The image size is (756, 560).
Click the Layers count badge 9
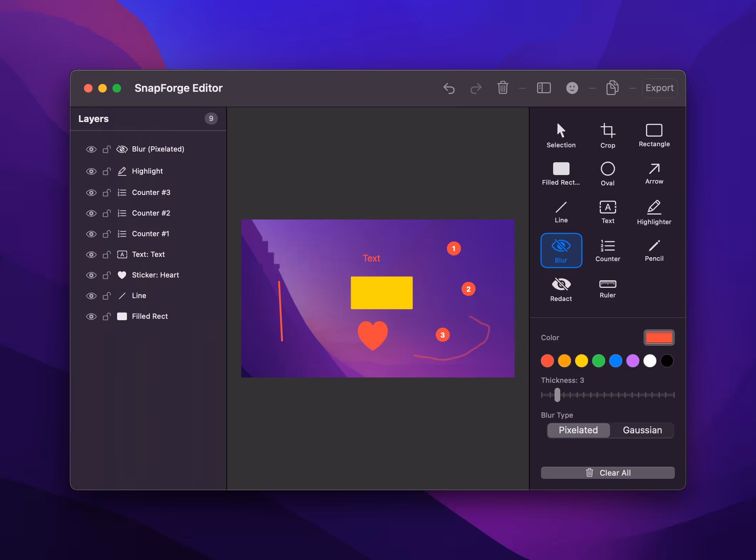click(211, 118)
